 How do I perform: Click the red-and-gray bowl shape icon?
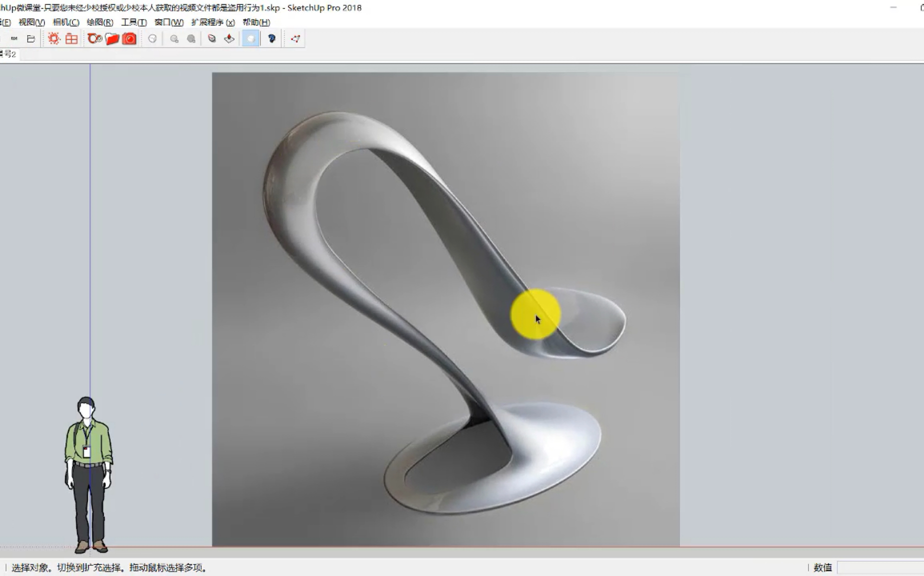(212, 38)
